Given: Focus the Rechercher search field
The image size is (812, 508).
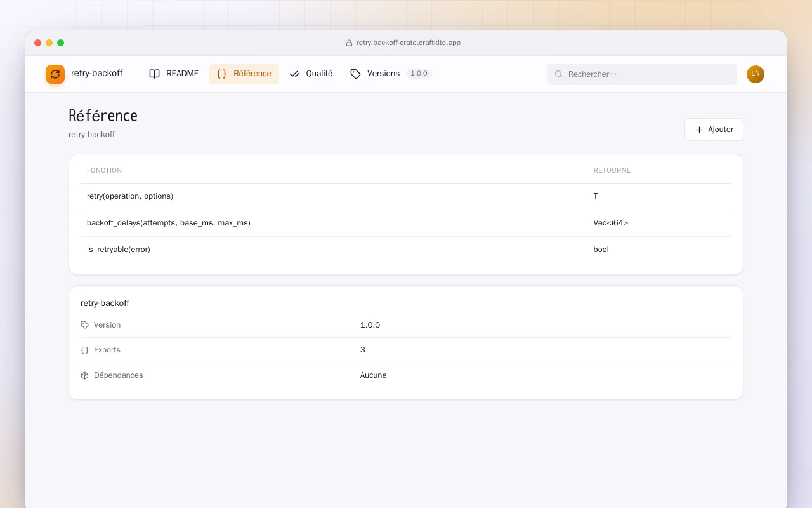Looking at the screenshot, I should [642, 74].
